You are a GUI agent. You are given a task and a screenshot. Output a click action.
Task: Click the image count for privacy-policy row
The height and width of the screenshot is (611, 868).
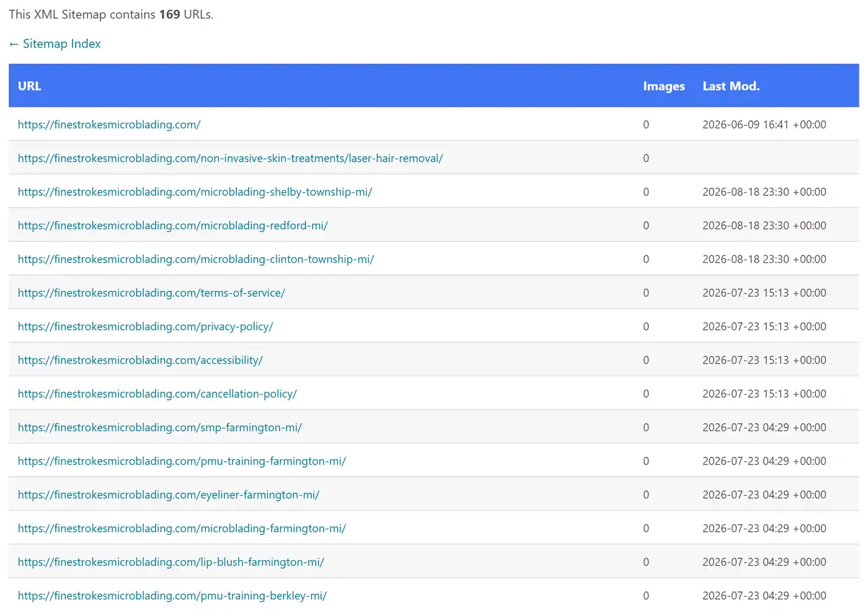(x=646, y=327)
